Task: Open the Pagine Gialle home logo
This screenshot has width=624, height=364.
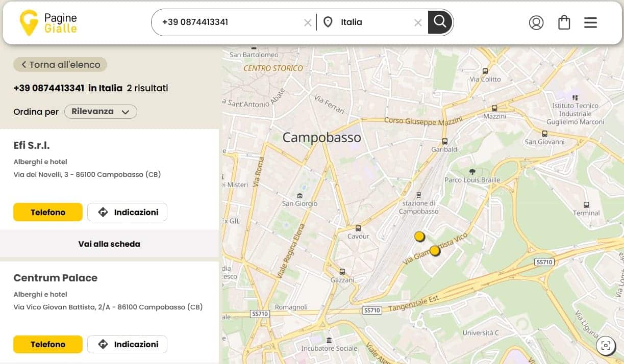Action: tap(48, 23)
